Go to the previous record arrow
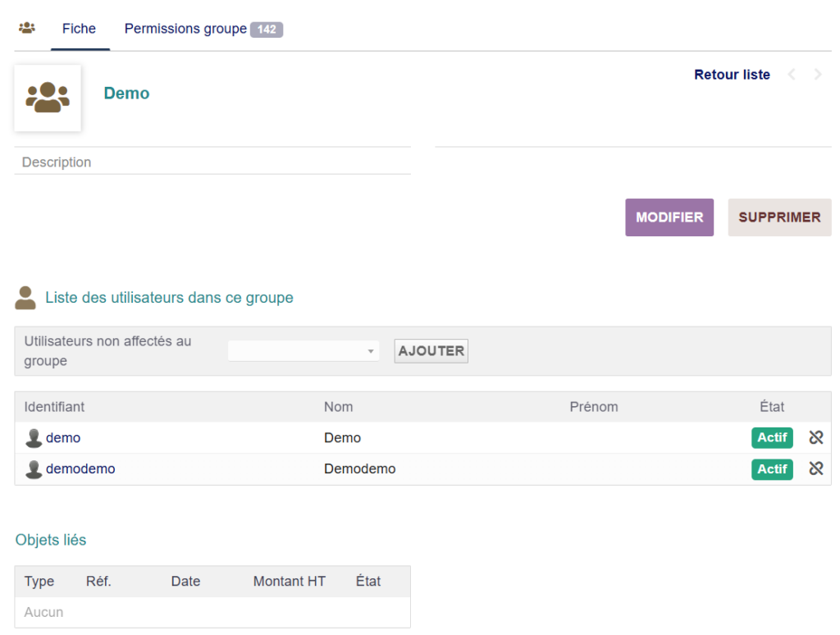Screen dimensions: 840x635 pos(792,75)
